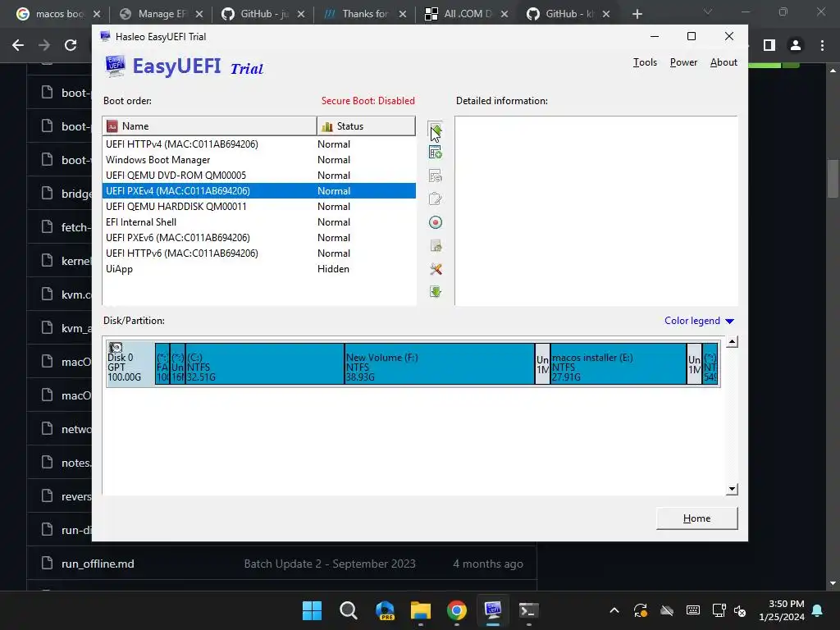
Task: Click Secure Boot: Disabled label
Action: (x=368, y=101)
